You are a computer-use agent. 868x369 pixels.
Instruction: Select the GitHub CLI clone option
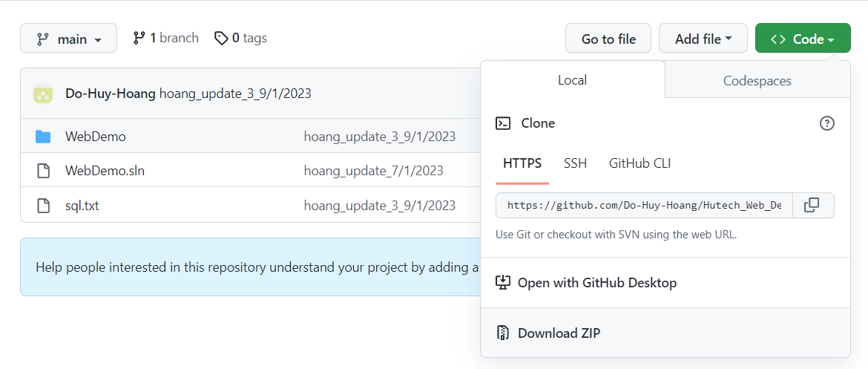click(640, 163)
